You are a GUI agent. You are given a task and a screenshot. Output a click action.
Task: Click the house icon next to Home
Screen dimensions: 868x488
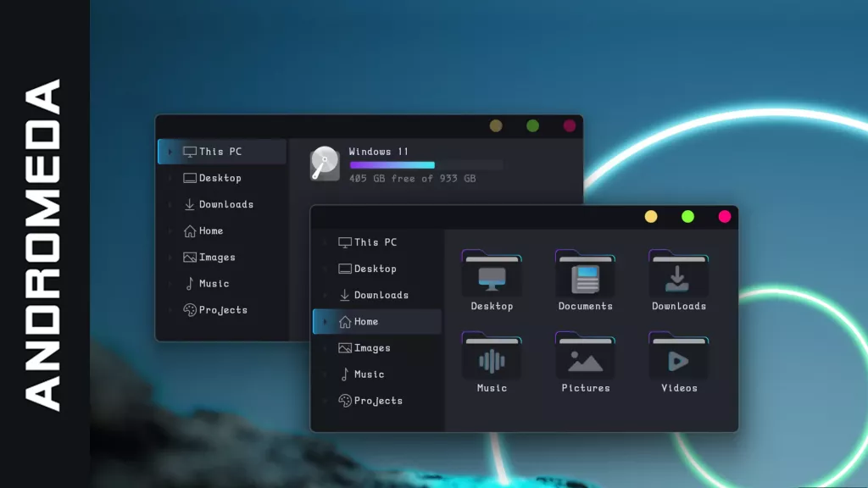348,322
